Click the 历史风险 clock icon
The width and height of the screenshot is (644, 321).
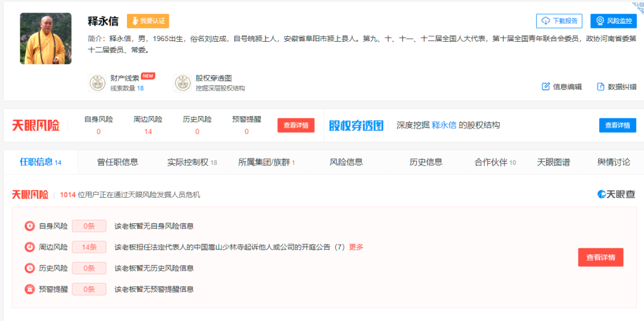point(30,268)
